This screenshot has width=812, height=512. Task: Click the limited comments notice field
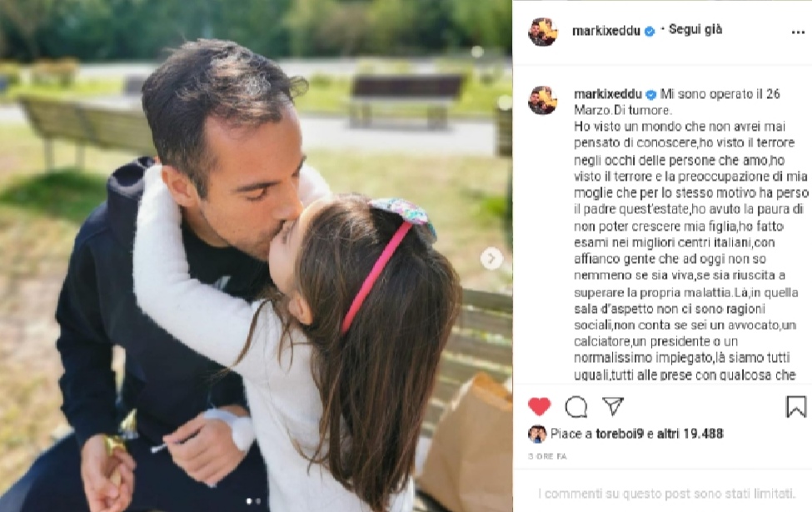pos(666,494)
